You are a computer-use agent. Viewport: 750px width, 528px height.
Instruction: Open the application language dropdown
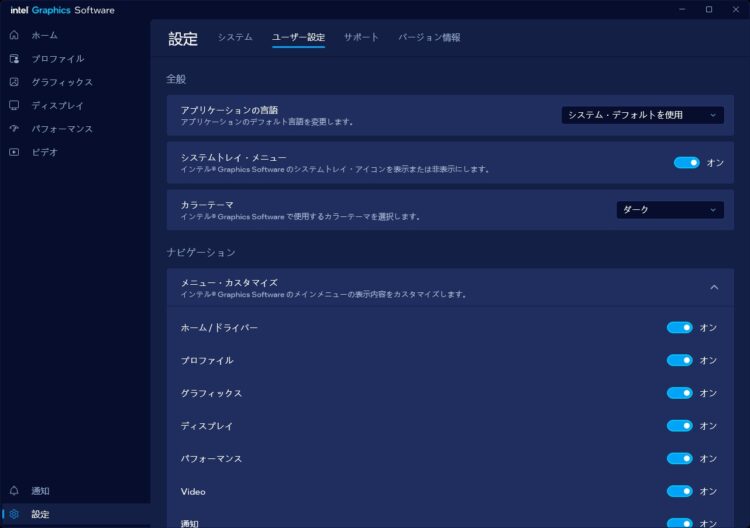(x=642, y=115)
